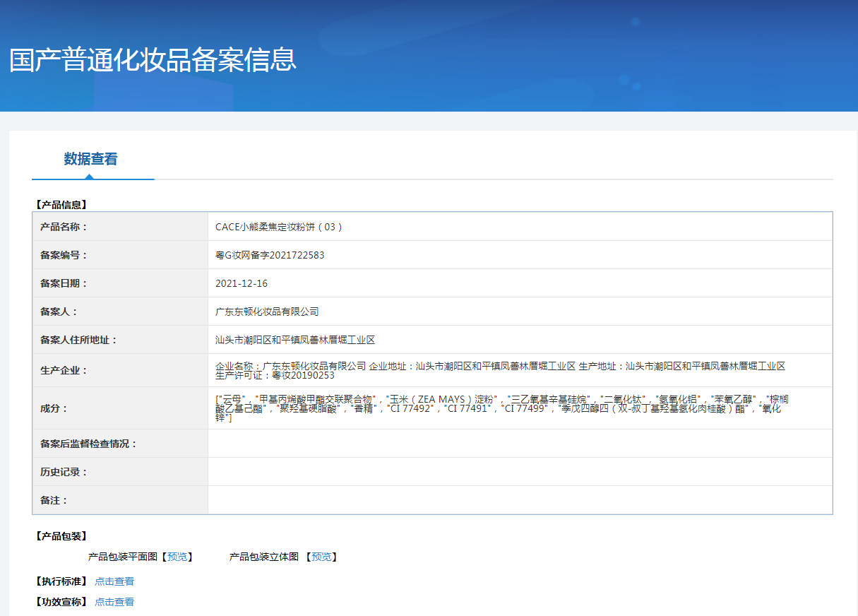Click the 产品包装立体图 label text
The image size is (858, 616).
pos(264,557)
